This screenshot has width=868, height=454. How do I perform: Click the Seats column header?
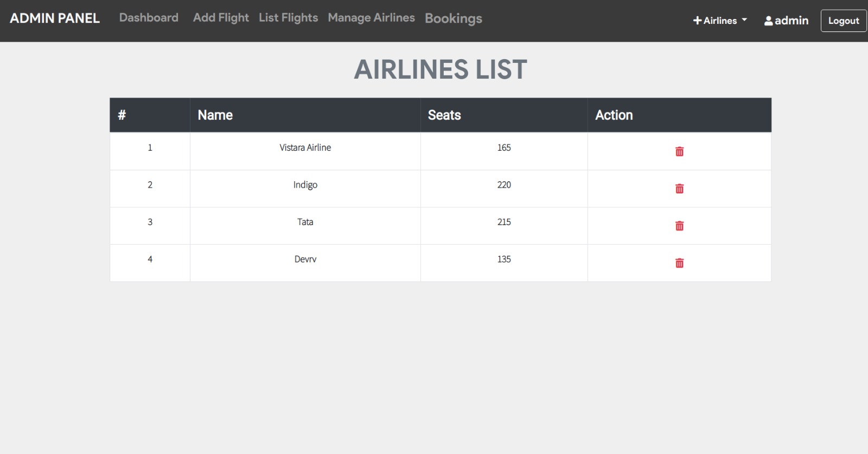(x=444, y=115)
